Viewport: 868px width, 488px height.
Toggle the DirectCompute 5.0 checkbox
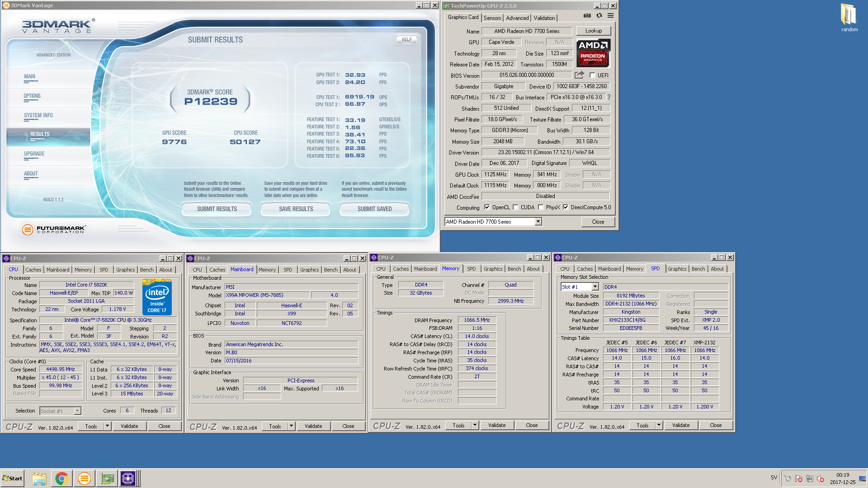point(566,207)
